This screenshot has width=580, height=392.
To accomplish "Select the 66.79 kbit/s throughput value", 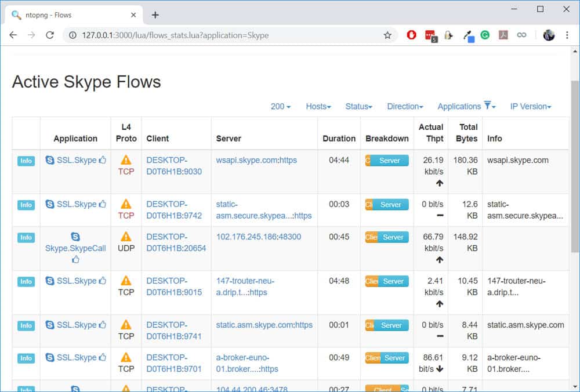I will coord(433,242).
